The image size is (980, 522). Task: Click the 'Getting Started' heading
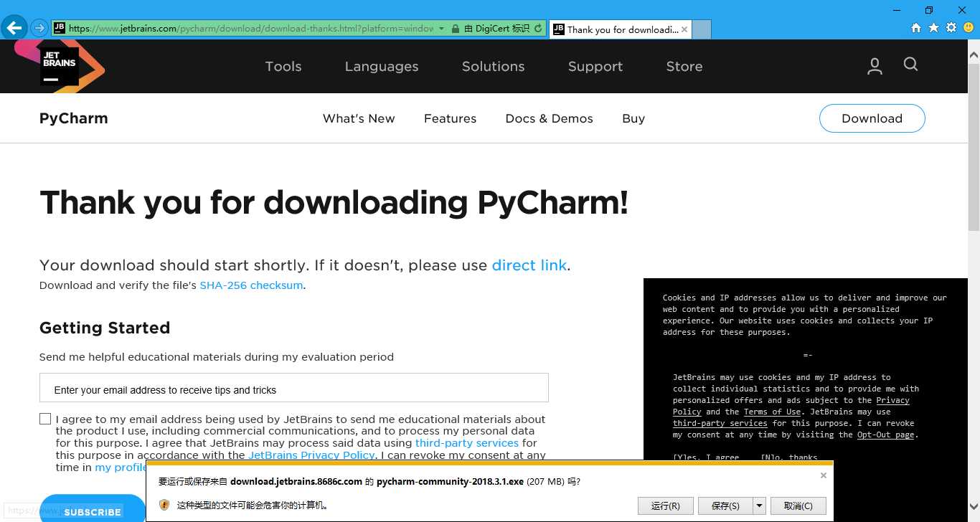[105, 328]
